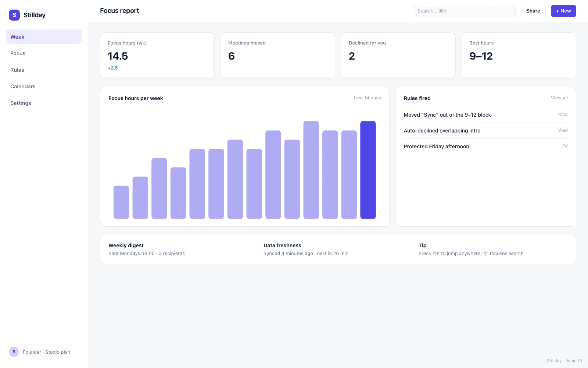Click 'Synced 4 minutes ago' text
The width and height of the screenshot is (588, 368).
(x=288, y=254)
